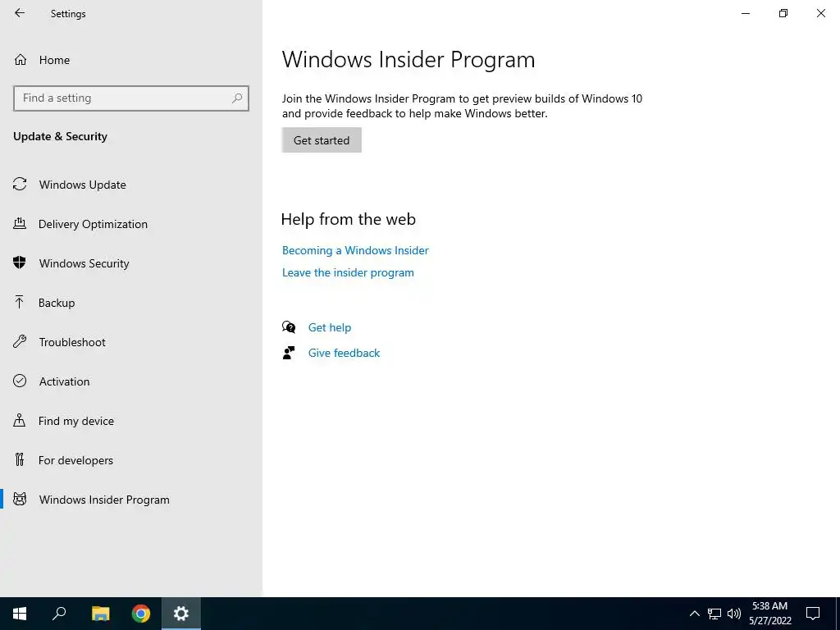Click the Give feedback link
The image size is (840, 630).
click(344, 353)
